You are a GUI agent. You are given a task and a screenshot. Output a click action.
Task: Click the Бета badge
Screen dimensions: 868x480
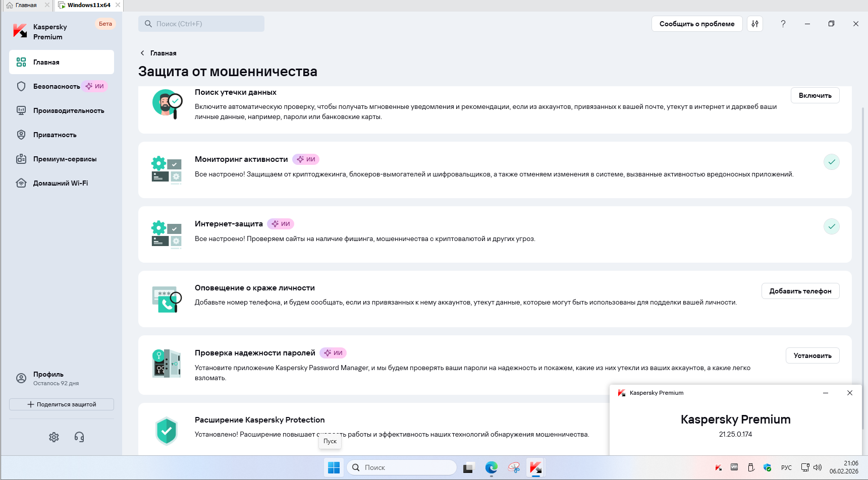click(105, 24)
